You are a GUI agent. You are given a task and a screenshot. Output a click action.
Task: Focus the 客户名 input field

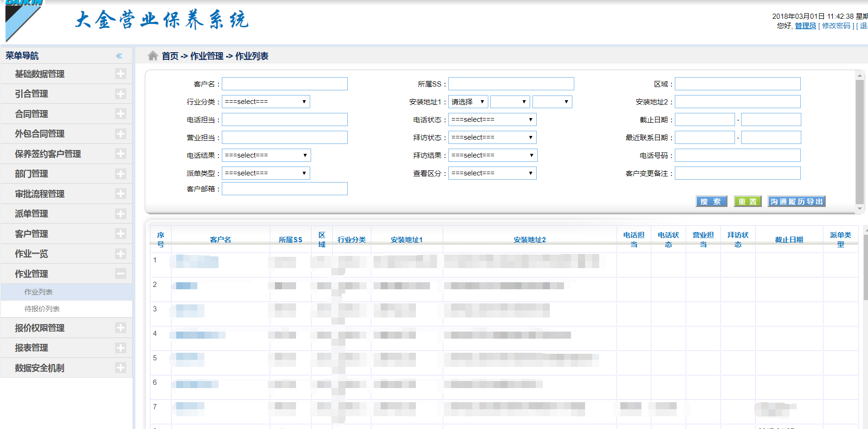tap(285, 84)
